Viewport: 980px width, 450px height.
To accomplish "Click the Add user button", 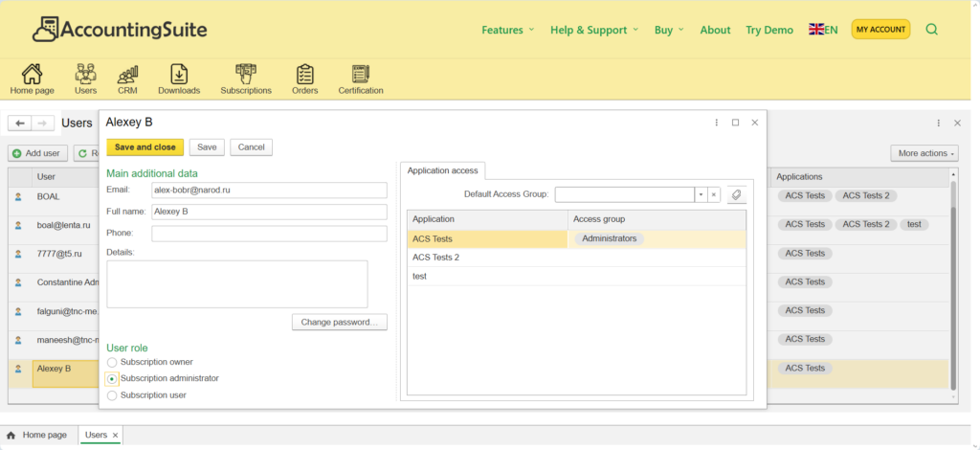I will [37, 153].
